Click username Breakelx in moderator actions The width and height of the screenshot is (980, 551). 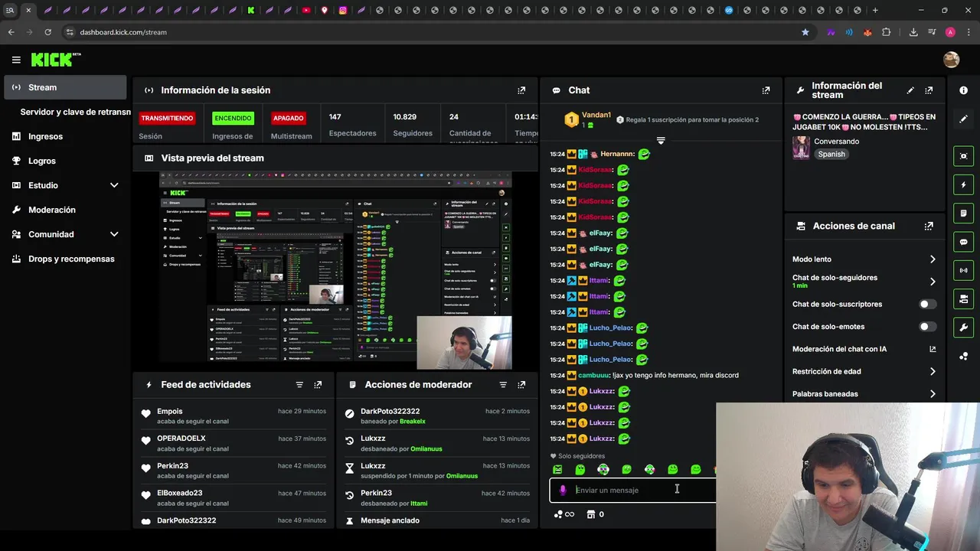coord(413,422)
